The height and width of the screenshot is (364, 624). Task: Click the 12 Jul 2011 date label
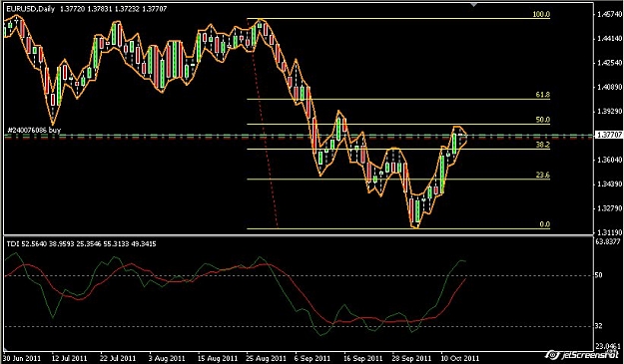(x=69, y=358)
